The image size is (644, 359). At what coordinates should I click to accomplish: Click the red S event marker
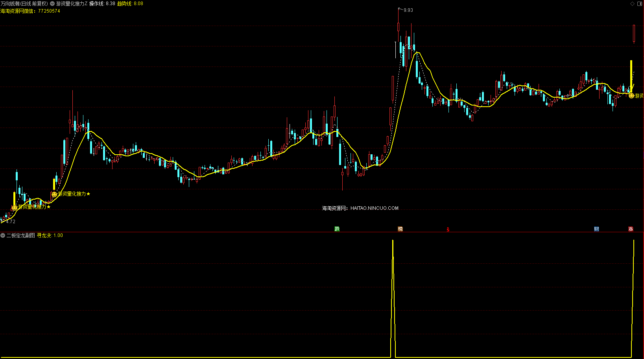tap(448, 229)
